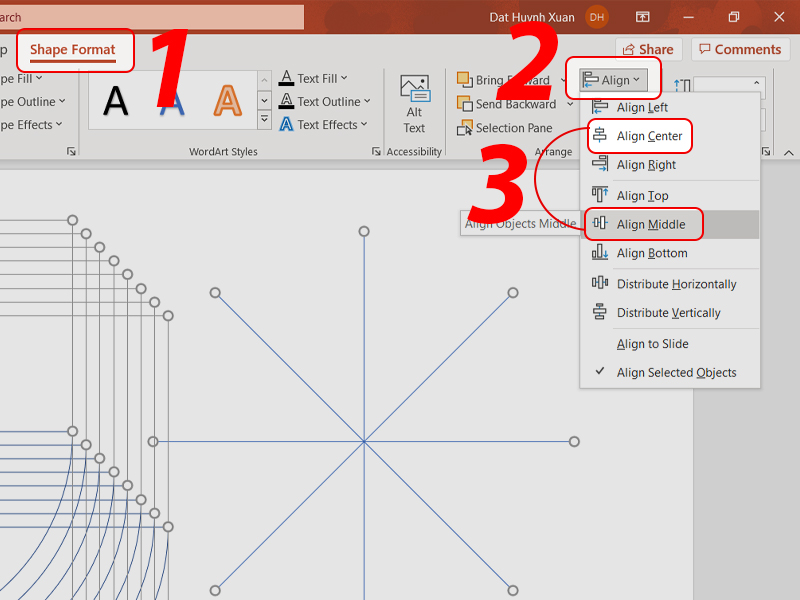Open the Comments button
Screen dimensions: 800x600
coord(739,49)
